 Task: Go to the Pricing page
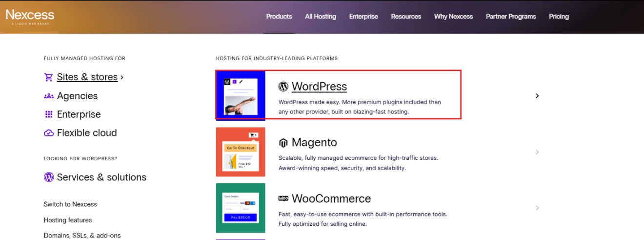coord(559,16)
